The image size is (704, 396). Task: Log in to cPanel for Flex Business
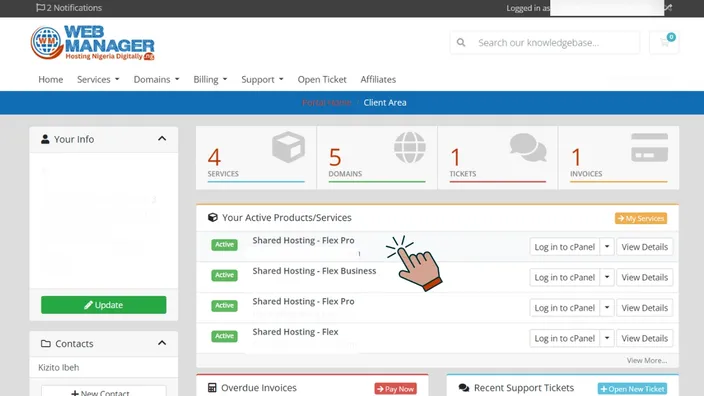tap(564, 277)
